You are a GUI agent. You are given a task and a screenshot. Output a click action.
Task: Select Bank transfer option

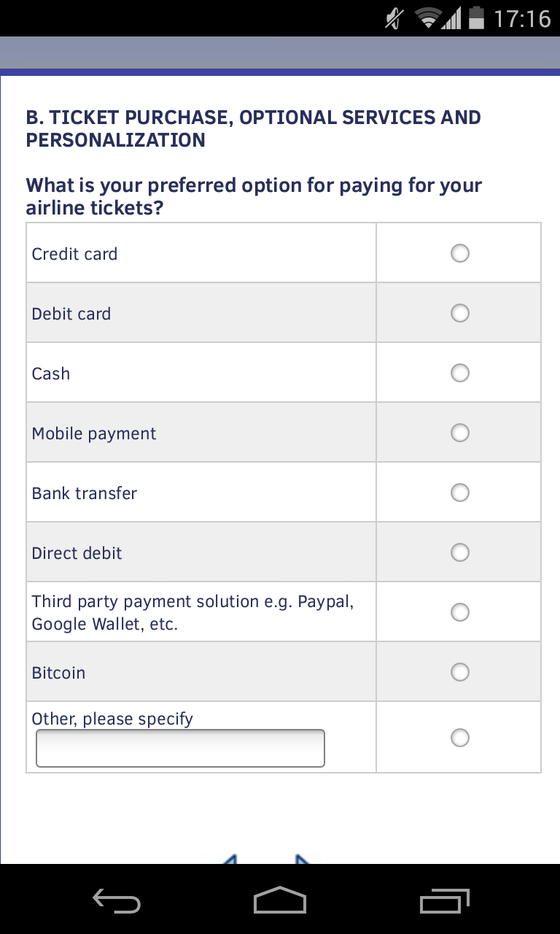[x=460, y=493]
